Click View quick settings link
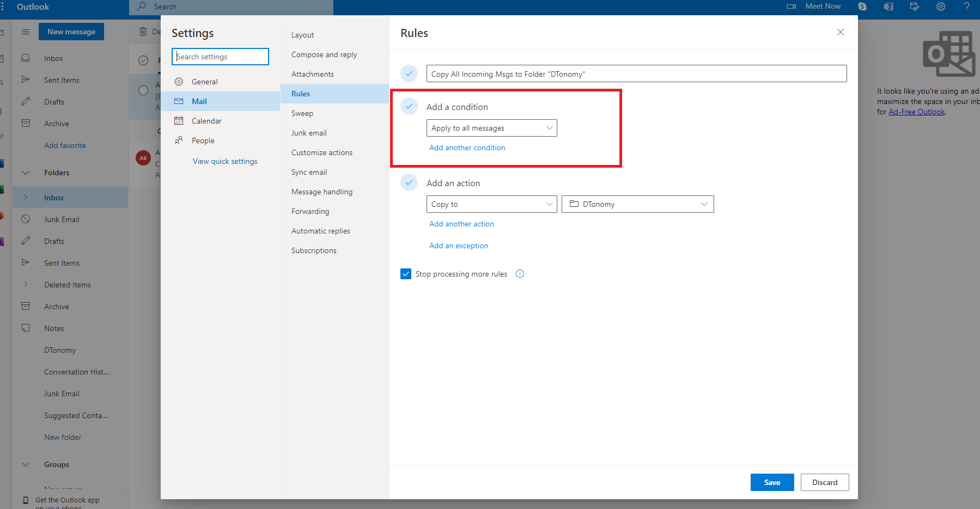980x509 pixels. [225, 161]
